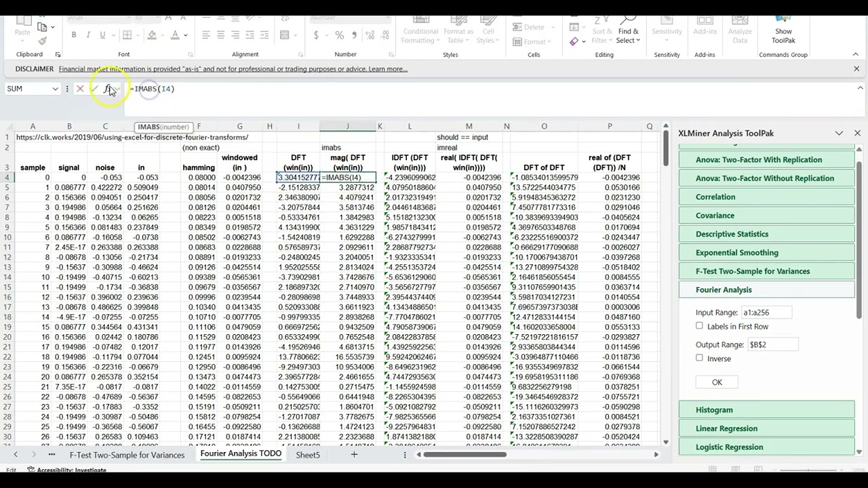Expand Linear Regression tool in ToolPak
This screenshot has height=488, width=868.
coord(766,428)
